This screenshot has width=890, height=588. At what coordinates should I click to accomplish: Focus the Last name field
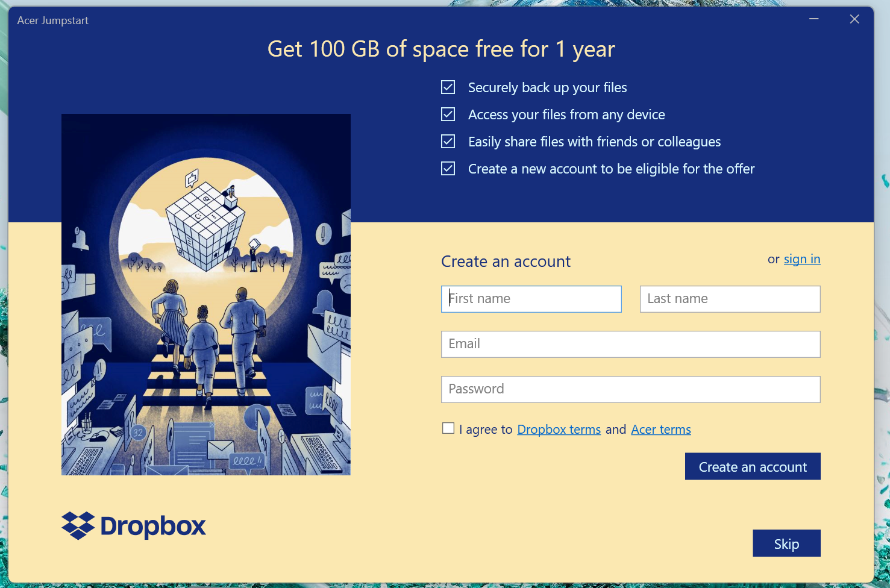coord(730,299)
